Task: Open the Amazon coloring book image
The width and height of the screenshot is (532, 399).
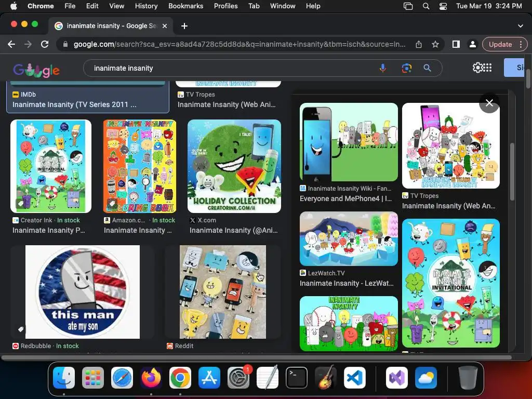Action: coord(140,166)
